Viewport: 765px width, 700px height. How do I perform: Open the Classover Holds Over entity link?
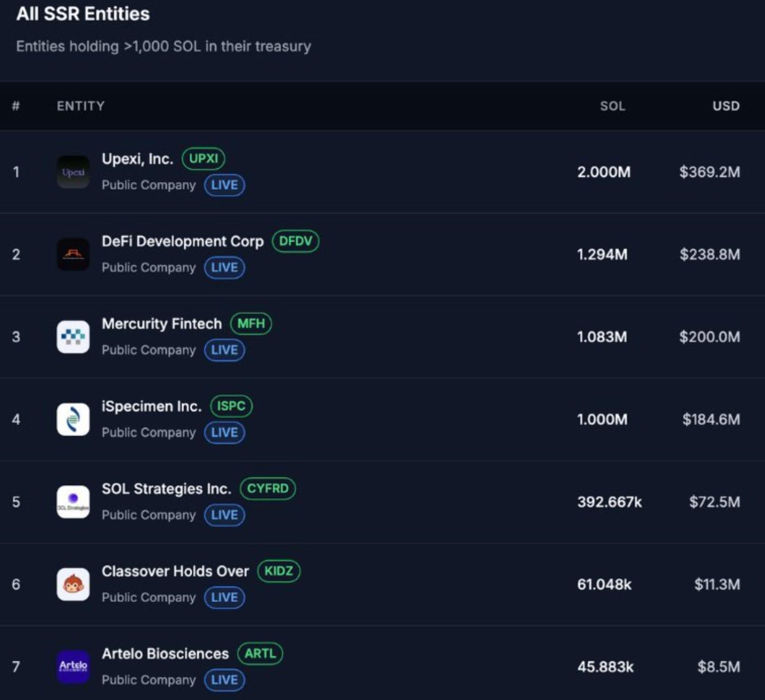[x=175, y=572]
